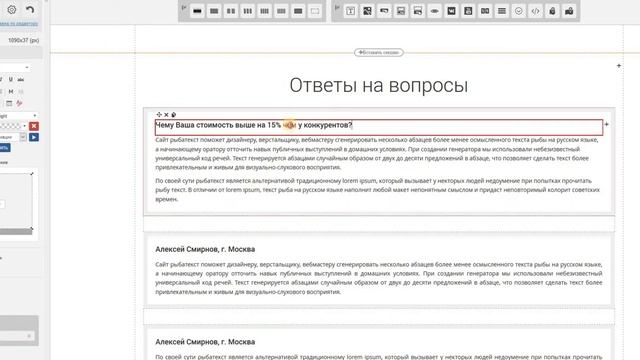Click the blue play arrow button
The height and width of the screenshot is (360, 640).
click(x=34, y=137)
